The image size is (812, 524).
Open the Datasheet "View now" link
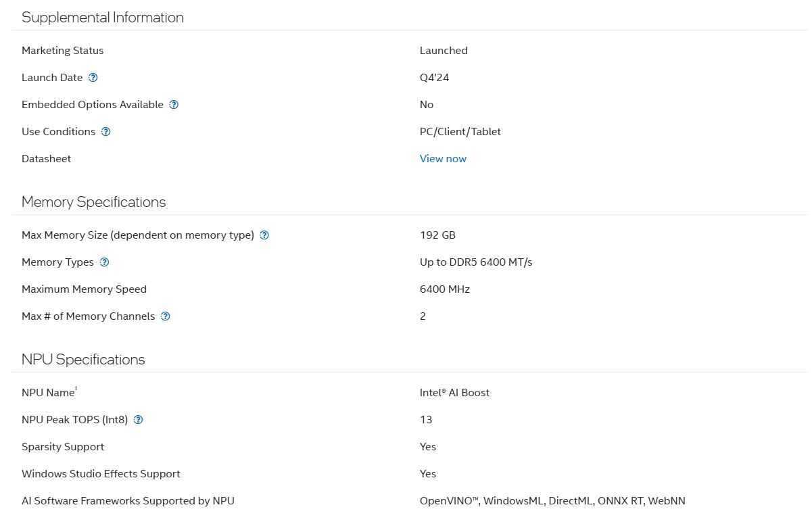pos(443,159)
